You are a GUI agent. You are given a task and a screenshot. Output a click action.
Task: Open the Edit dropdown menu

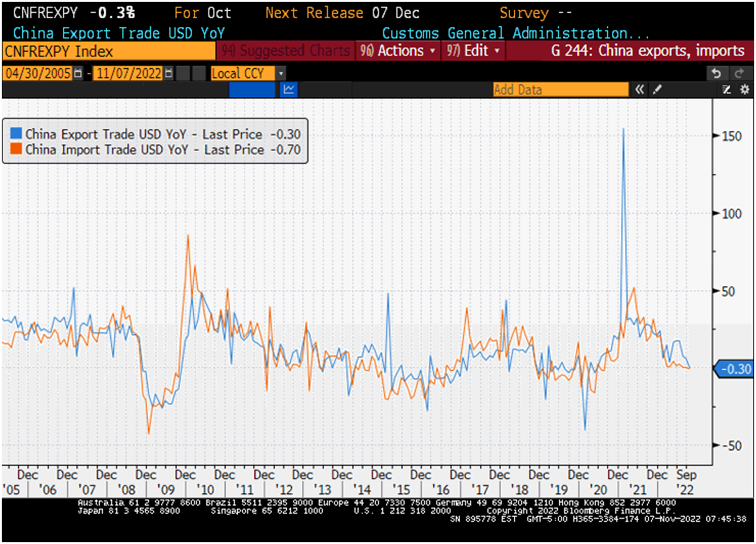click(x=473, y=51)
